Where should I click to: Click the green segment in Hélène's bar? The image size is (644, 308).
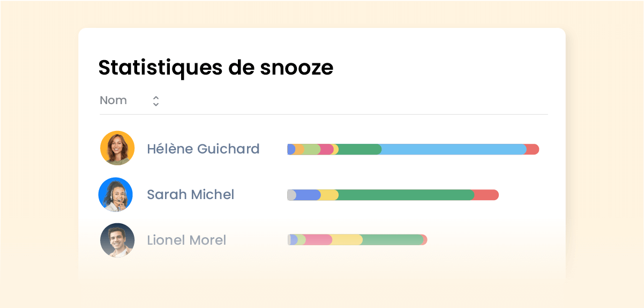[360, 149]
